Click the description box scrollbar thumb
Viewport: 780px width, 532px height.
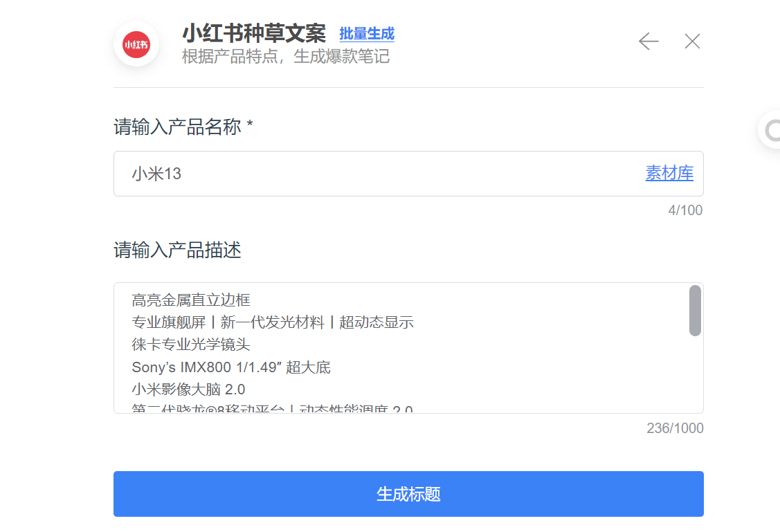695,311
